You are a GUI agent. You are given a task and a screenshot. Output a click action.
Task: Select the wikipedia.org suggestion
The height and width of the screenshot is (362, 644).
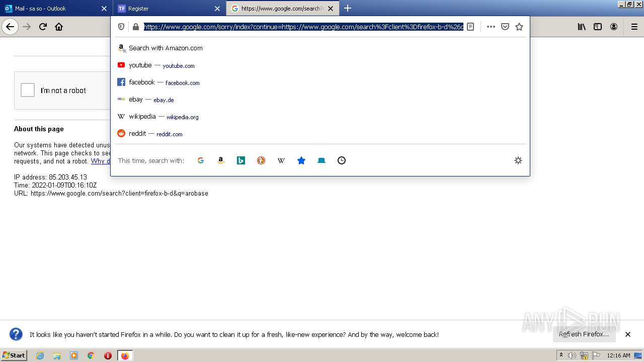point(320,117)
